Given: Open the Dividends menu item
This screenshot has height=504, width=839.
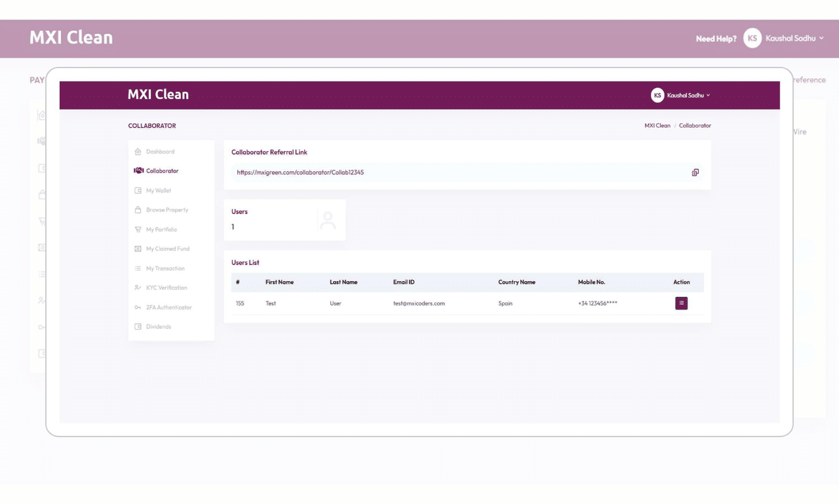Looking at the screenshot, I should pyautogui.click(x=158, y=327).
